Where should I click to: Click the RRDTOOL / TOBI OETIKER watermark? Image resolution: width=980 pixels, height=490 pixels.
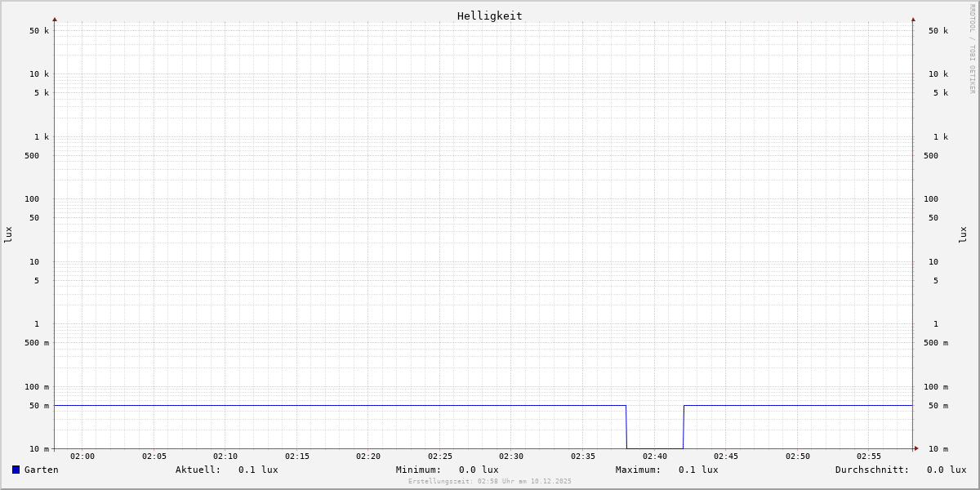pyautogui.click(x=972, y=49)
